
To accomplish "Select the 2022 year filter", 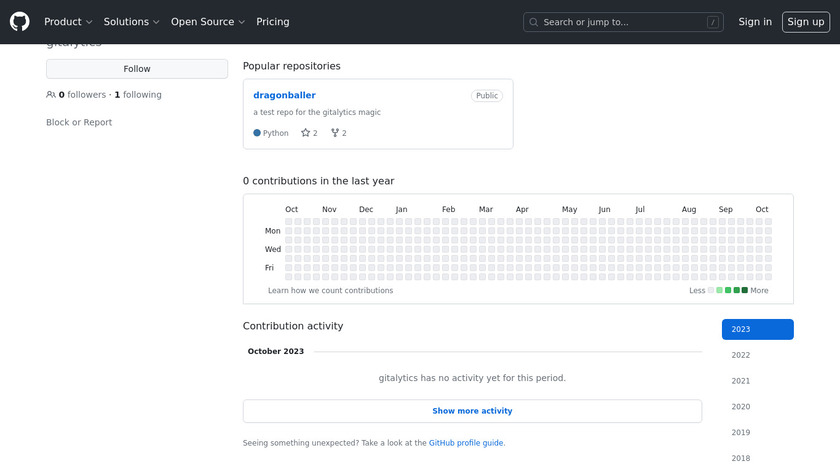I will point(741,355).
